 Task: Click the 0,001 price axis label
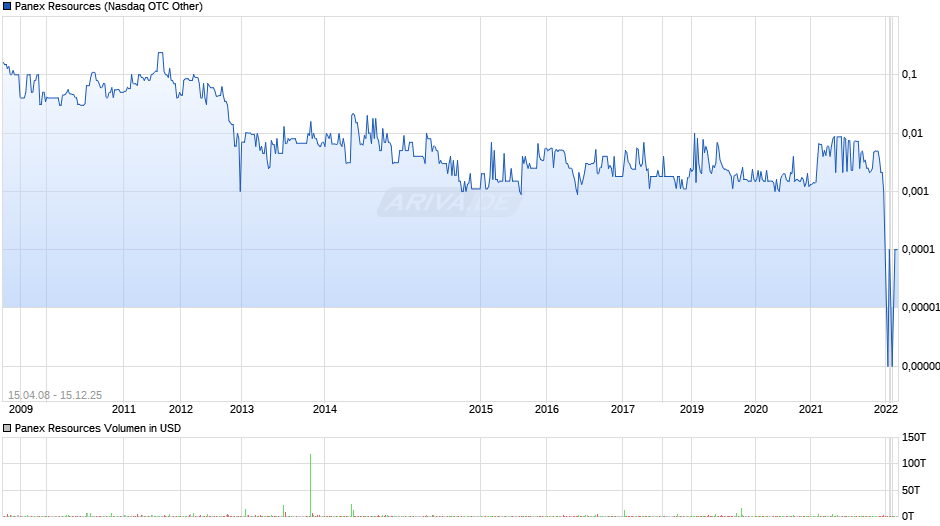915,191
